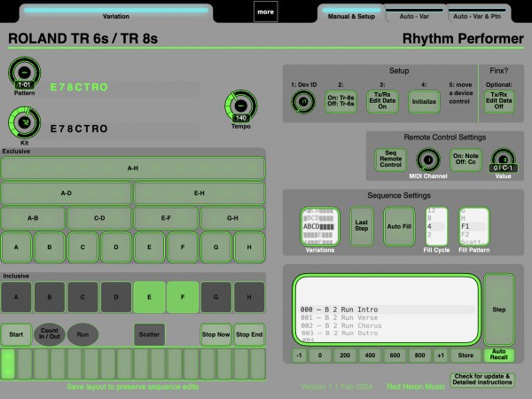Viewport: 532px width, 399px height.
Task: Select sequence row 003 Run Outro
Action: (x=387, y=333)
